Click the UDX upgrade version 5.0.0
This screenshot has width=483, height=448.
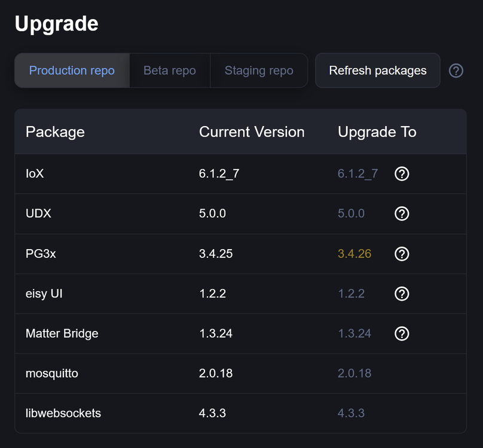click(351, 213)
